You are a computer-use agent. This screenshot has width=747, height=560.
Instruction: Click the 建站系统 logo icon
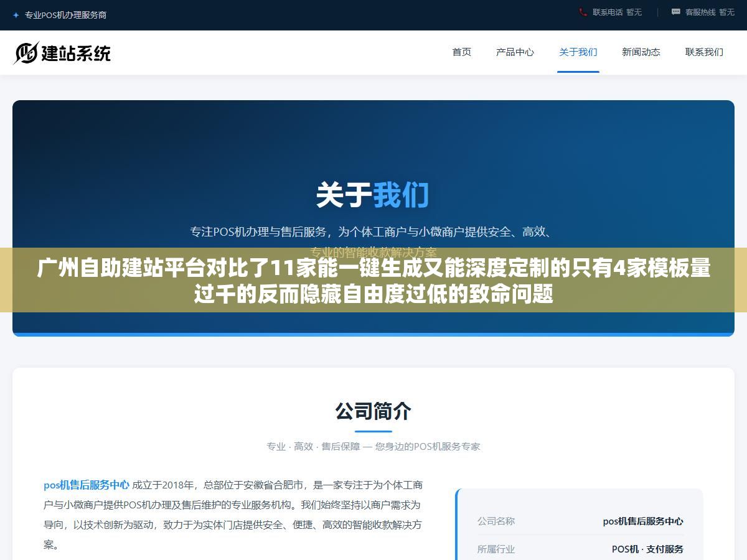pos(26,53)
